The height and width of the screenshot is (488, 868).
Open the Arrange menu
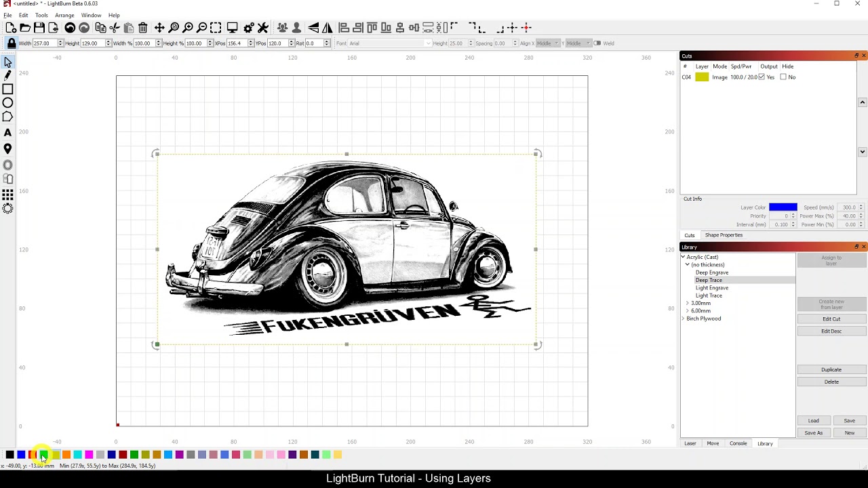(x=64, y=15)
